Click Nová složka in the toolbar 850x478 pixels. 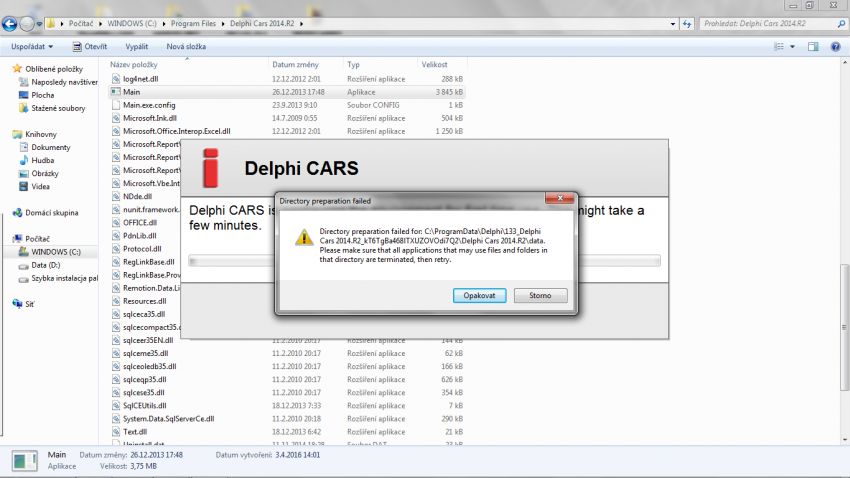click(x=186, y=46)
